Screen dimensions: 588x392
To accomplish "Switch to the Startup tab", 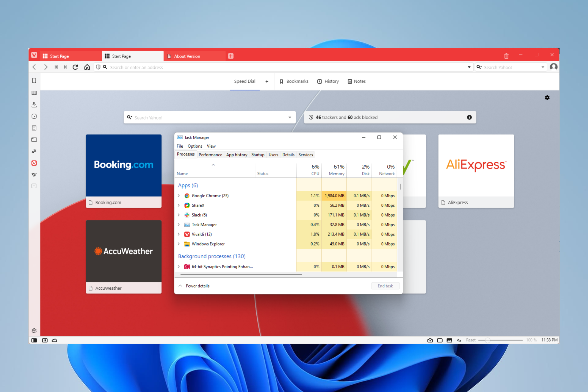I will (x=258, y=155).
